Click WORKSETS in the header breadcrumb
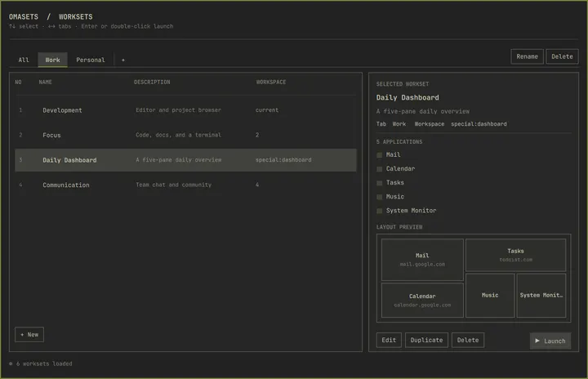This screenshot has width=588, height=379. [x=75, y=17]
